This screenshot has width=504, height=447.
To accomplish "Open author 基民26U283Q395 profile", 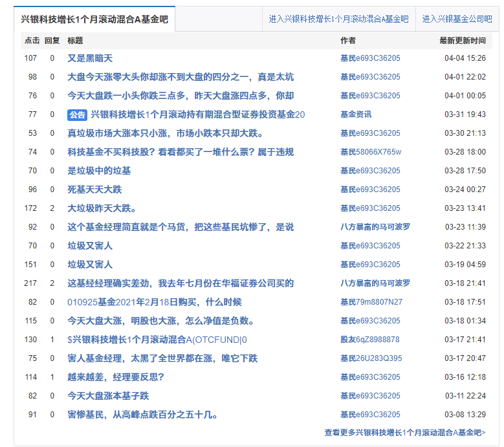I will [371, 358].
